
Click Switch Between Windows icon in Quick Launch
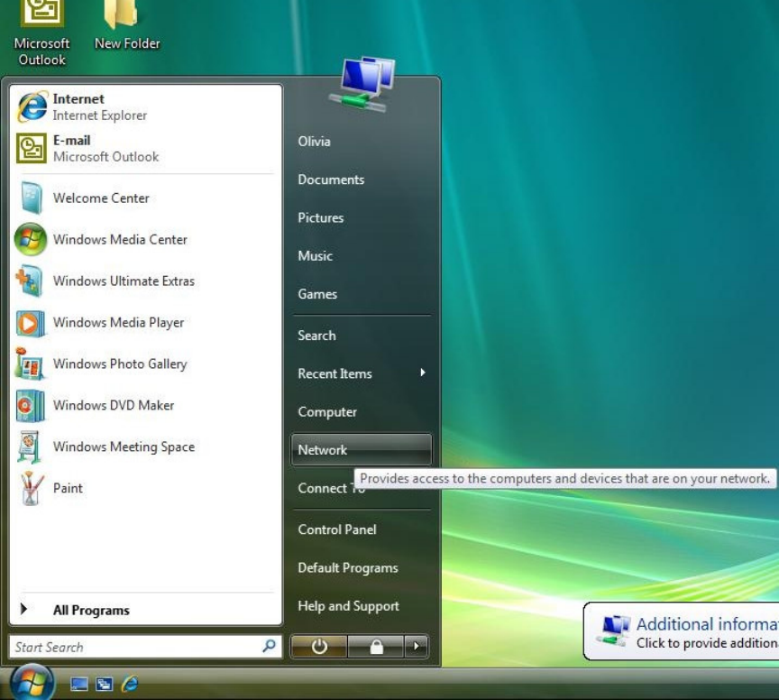coord(105,685)
